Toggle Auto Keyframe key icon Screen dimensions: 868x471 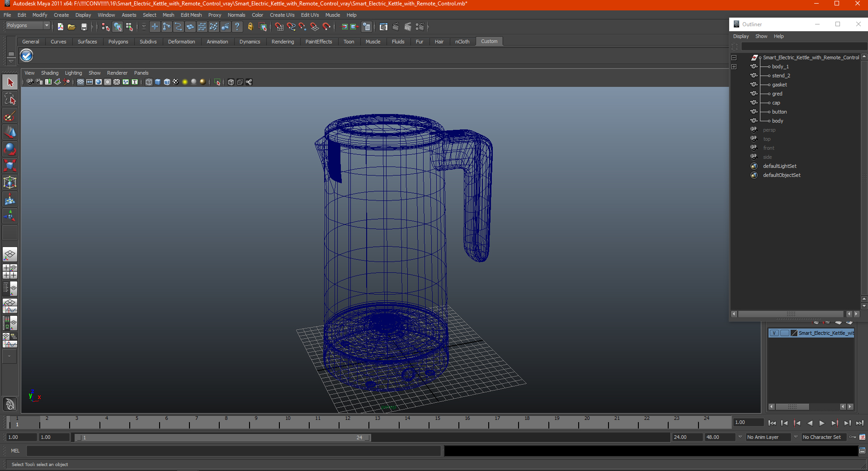[x=853, y=437]
